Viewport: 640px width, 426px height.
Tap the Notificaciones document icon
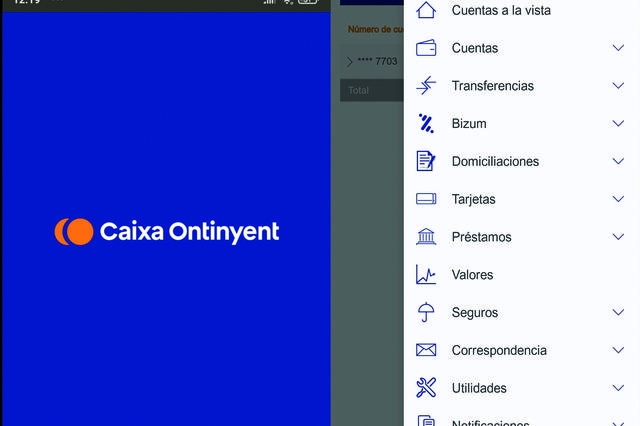coord(426,421)
